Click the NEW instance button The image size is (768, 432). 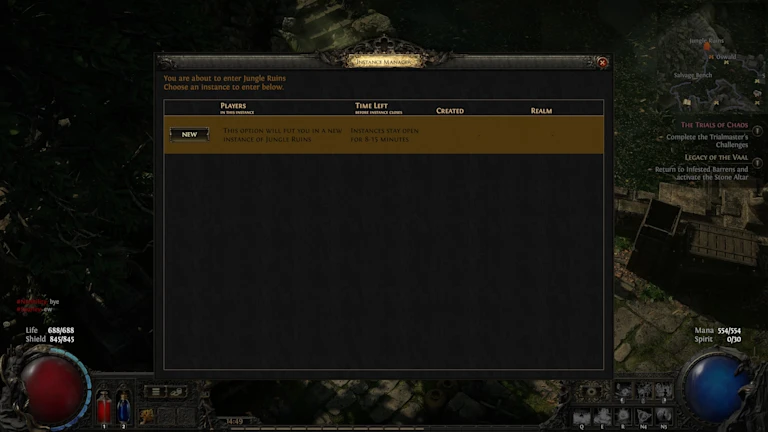[x=190, y=134]
